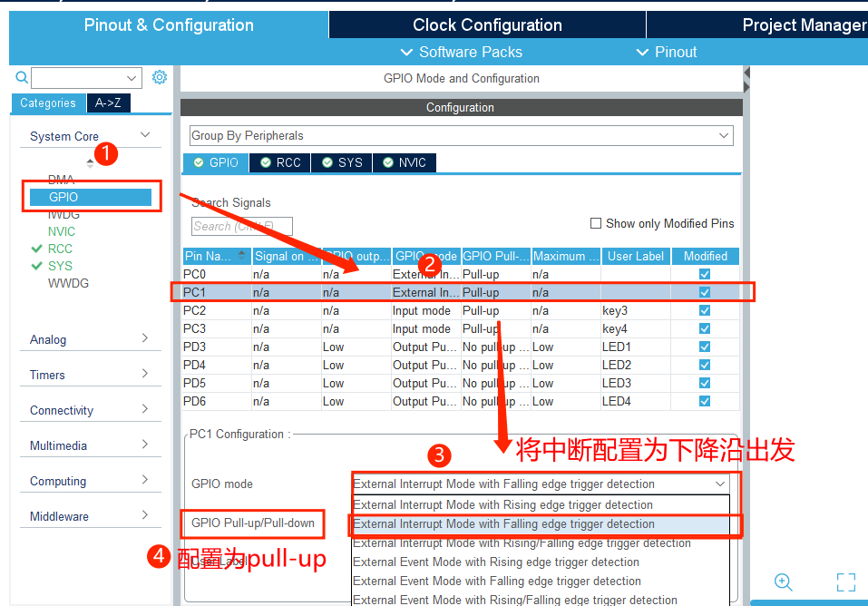Screen dimensions: 868x606
Task: Select SYS in System Core list
Action: coord(60,266)
